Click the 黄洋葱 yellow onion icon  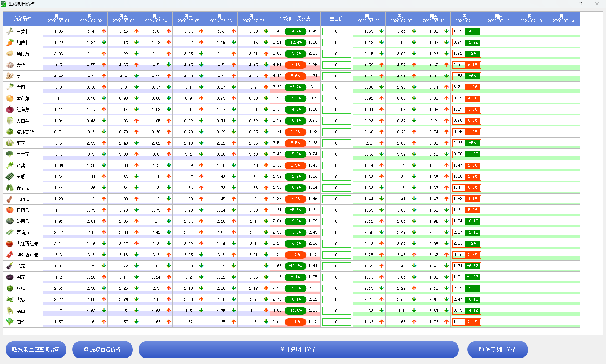click(x=10, y=98)
